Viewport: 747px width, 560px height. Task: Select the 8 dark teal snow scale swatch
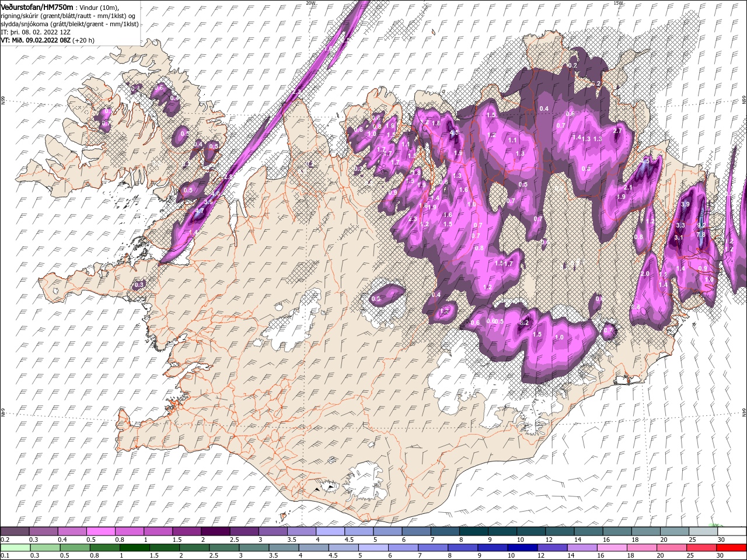coord(473,530)
